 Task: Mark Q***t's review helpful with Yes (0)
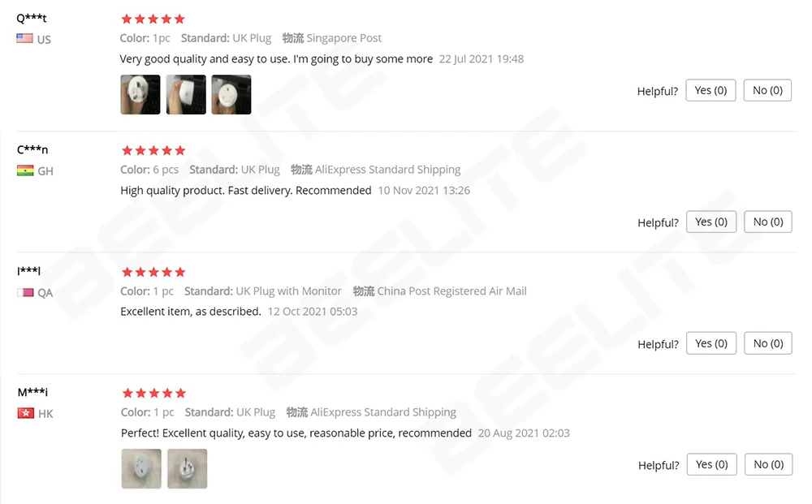(710, 90)
